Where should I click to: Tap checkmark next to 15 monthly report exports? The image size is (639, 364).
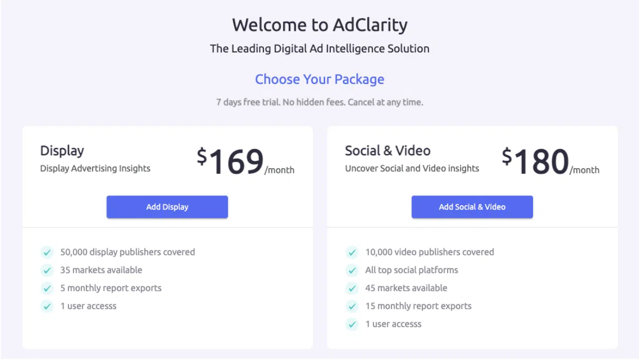[x=352, y=306]
